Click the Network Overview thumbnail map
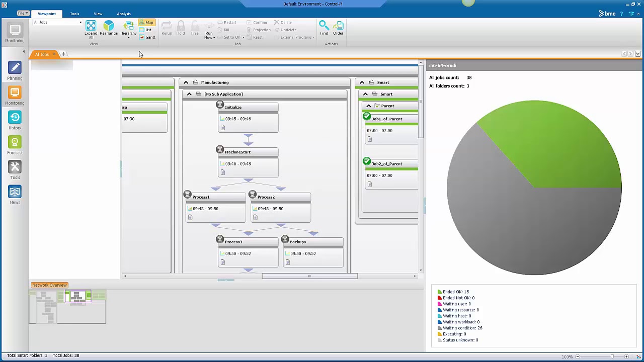The width and height of the screenshot is (644, 362). coord(67,307)
